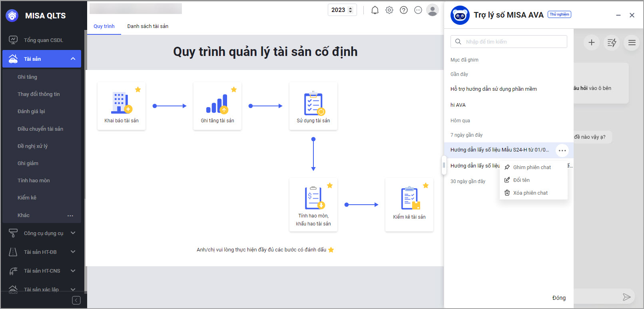This screenshot has width=644, height=309.
Task: Expand the Tài sản HT-ĐB section
Action: (x=73, y=252)
